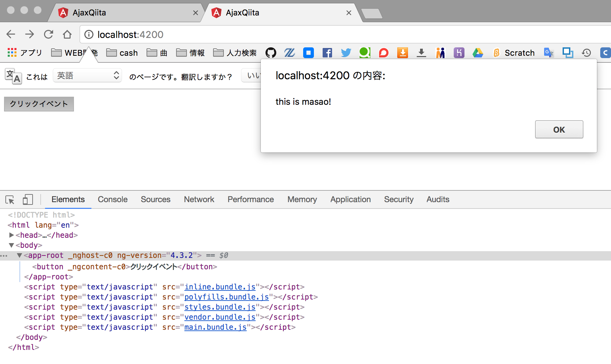Expand the head element in Elements panel
The height and width of the screenshot is (364, 611).
[x=12, y=235]
